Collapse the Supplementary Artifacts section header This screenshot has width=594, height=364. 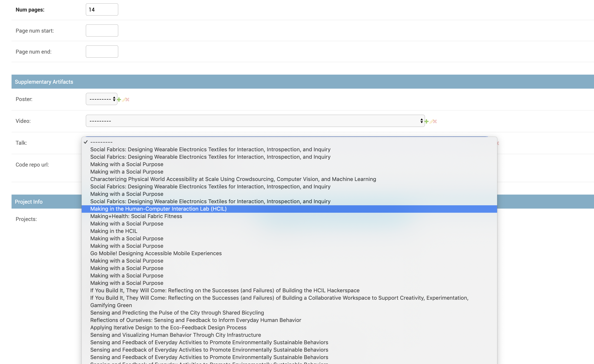click(44, 81)
